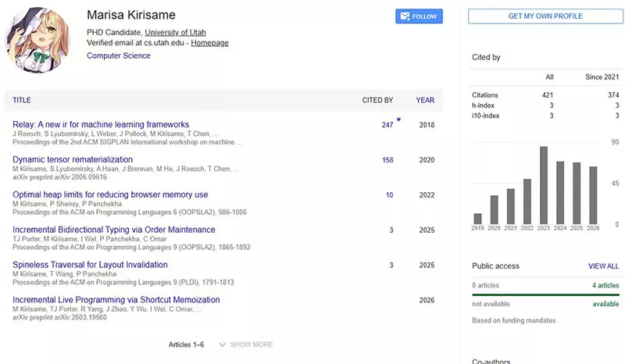This screenshot has height=364, width=625.
Task: Click the 4 articles available link
Action: tap(605, 285)
